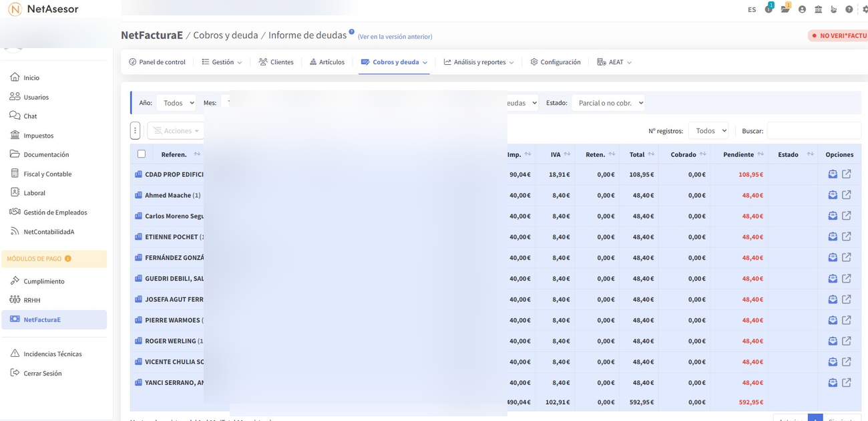Click the three-dot options button above table
Viewport: 868px width, 421px height.
tap(135, 131)
